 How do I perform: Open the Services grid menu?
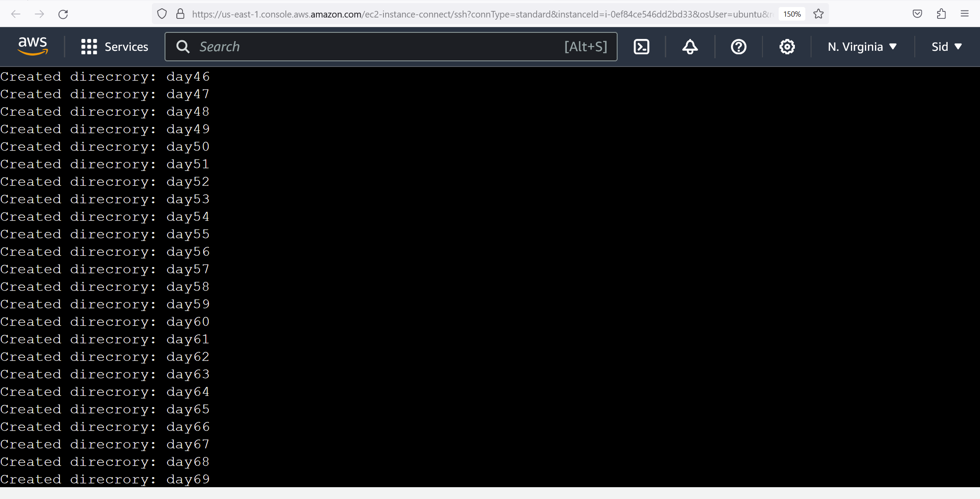(x=115, y=47)
